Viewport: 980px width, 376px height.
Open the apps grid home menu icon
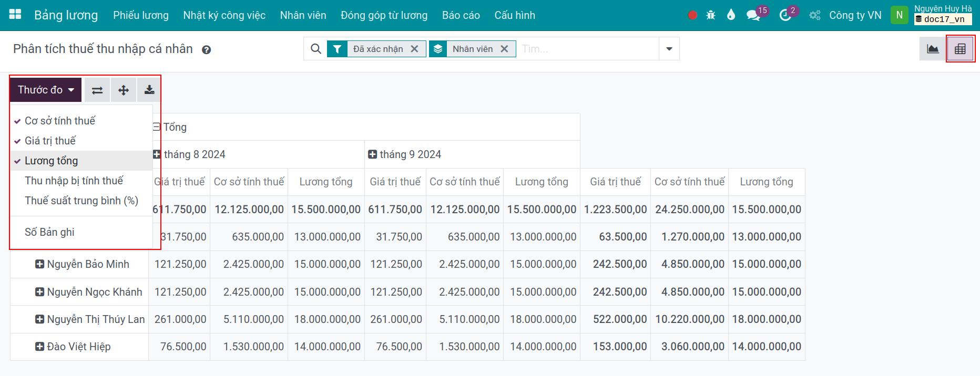tap(15, 15)
